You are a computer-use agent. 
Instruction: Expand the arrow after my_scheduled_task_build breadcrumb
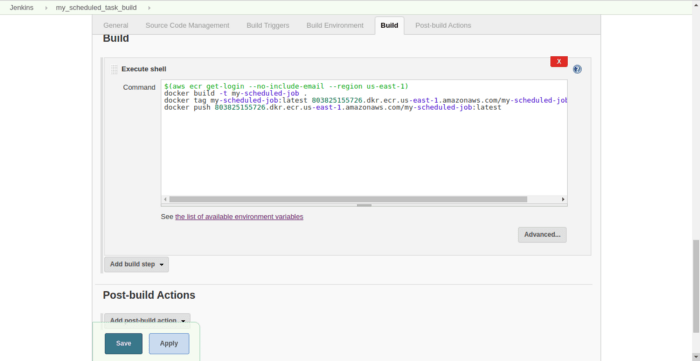pyautogui.click(x=149, y=8)
